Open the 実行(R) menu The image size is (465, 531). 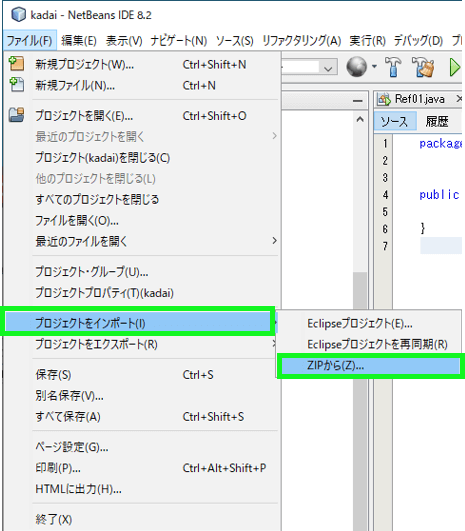tap(367, 41)
